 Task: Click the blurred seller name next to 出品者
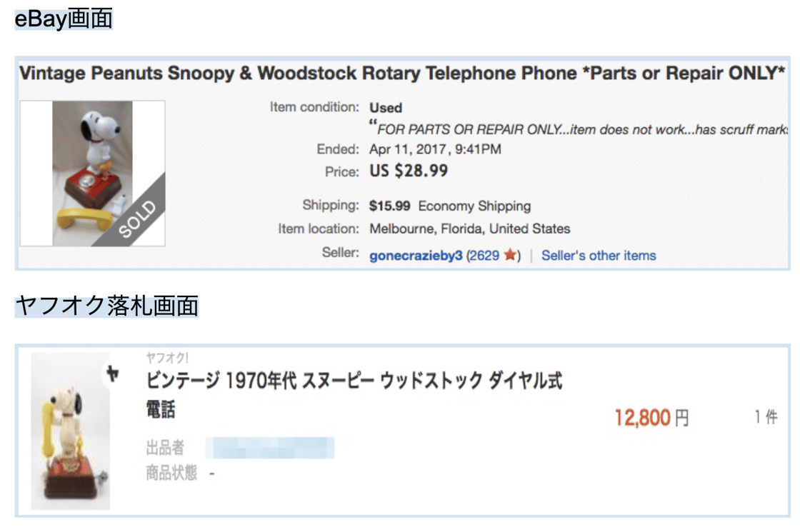click(x=270, y=448)
